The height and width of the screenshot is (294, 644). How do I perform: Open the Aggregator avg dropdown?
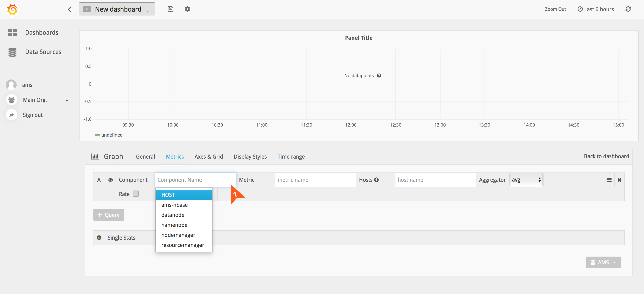526,180
